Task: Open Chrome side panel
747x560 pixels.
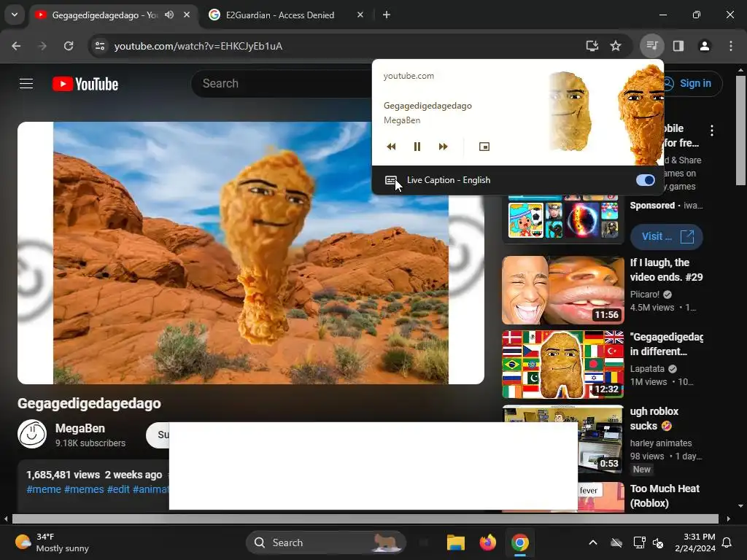Action: [678, 46]
